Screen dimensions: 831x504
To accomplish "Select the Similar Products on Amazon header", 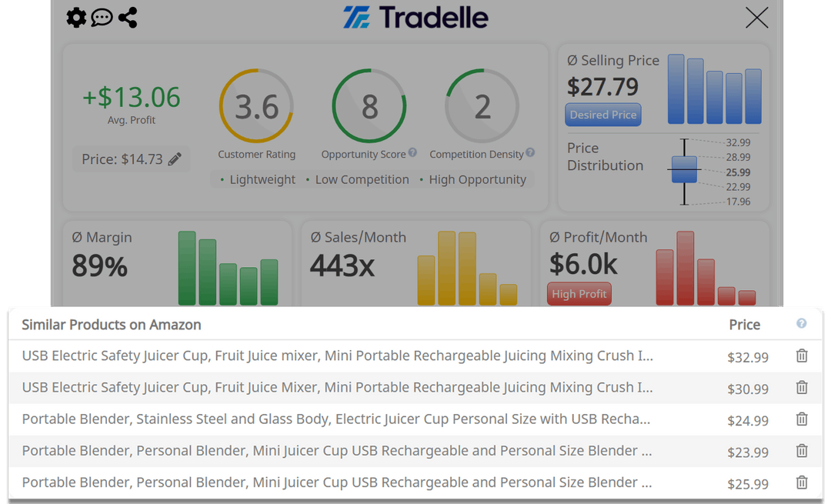I will pyautogui.click(x=111, y=324).
